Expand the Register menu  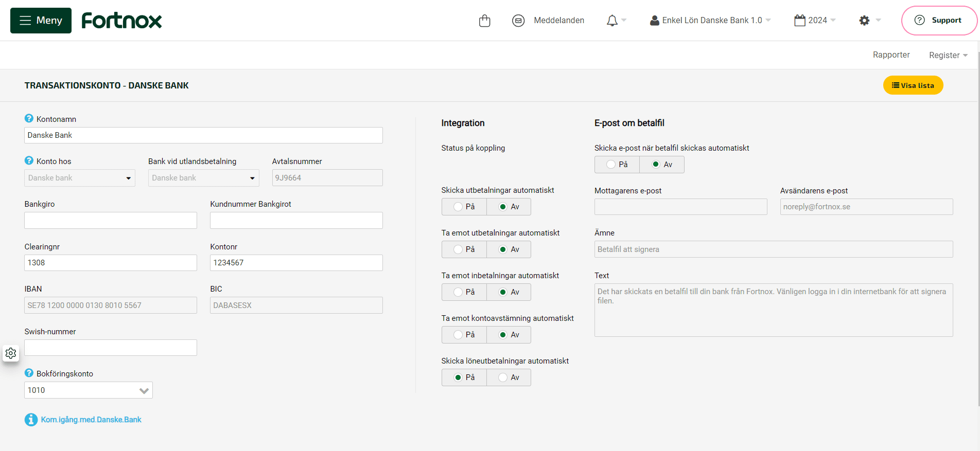(948, 55)
